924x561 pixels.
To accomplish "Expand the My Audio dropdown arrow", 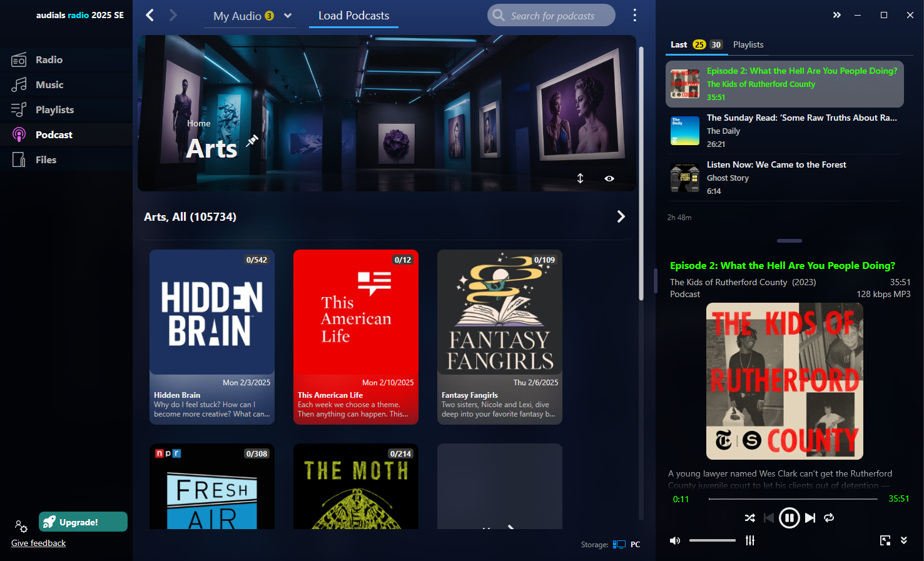I will 288,16.
